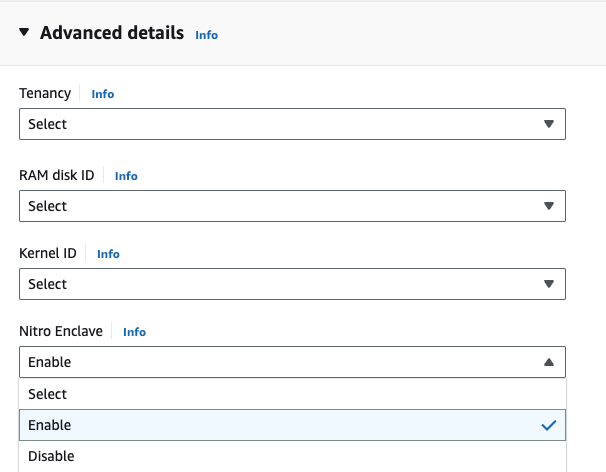Click Info link next to RAM disk ID
The width and height of the screenshot is (606, 472).
(x=126, y=176)
